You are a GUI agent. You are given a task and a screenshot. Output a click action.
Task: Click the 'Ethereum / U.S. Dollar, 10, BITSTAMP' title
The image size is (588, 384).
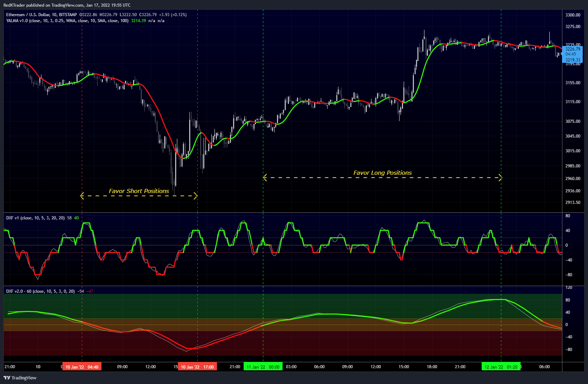tap(41, 15)
